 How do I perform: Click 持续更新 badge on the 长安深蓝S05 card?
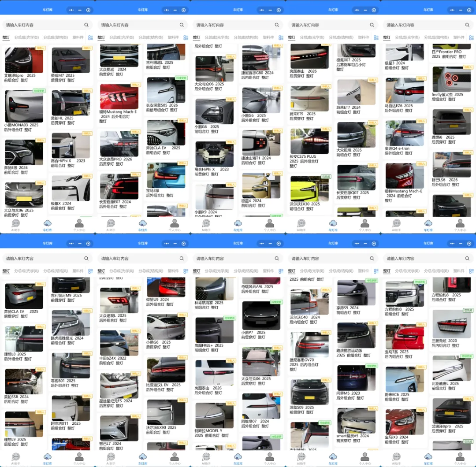181,78
